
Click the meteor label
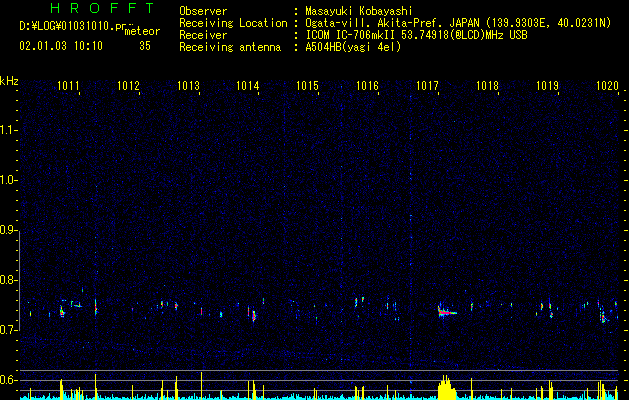point(142,31)
